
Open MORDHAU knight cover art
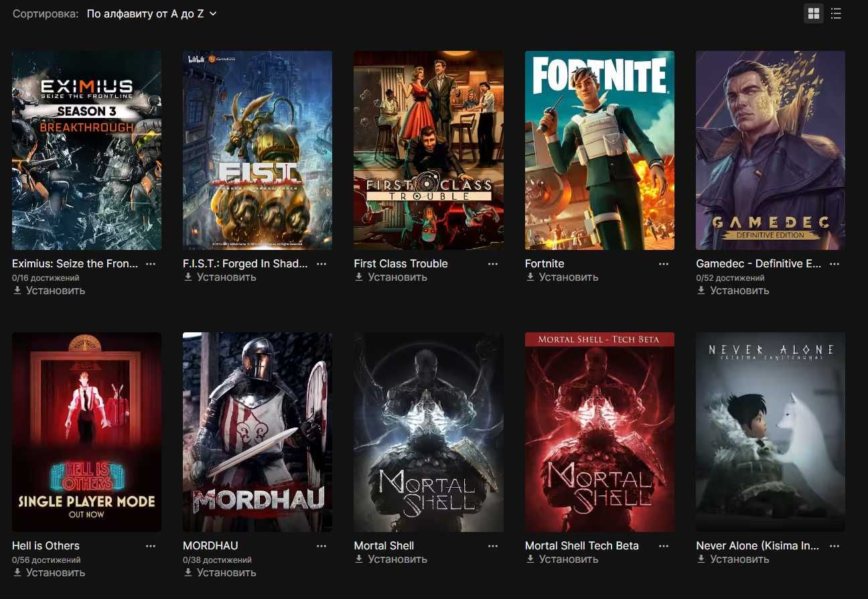[x=257, y=432]
